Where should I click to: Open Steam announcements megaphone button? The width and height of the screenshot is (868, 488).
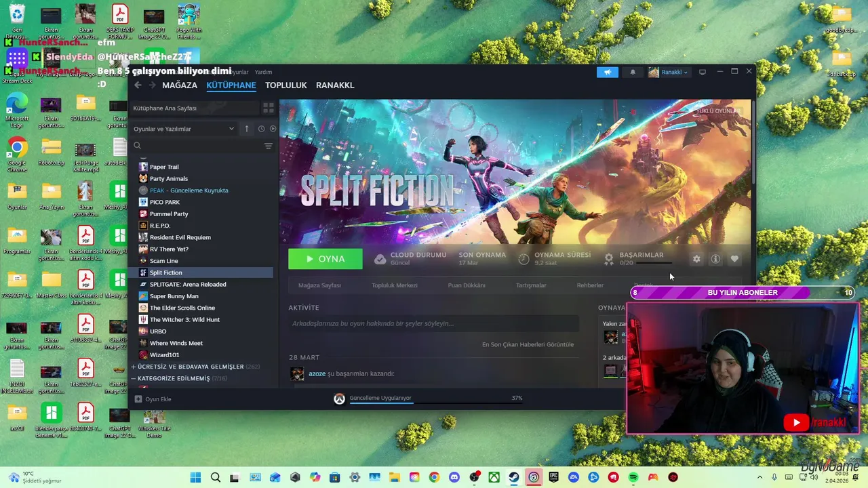pyautogui.click(x=608, y=73)
